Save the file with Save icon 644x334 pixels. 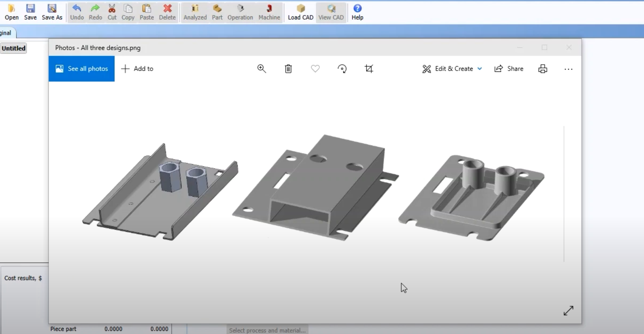pos(30,12)
